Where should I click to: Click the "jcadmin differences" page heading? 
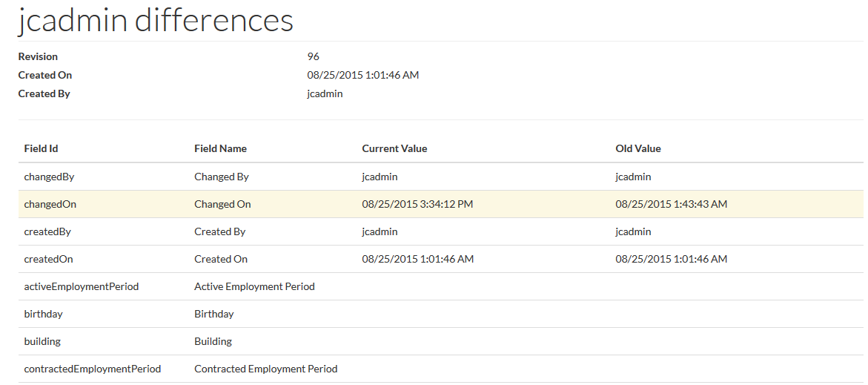click(156, 20)
